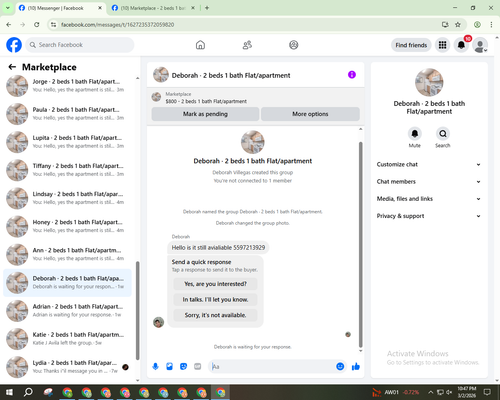Image resolution: width=500 pixels, height=400 pixels.
Task: Switch to the Messenger browser tab
Action: coord(60,8)
